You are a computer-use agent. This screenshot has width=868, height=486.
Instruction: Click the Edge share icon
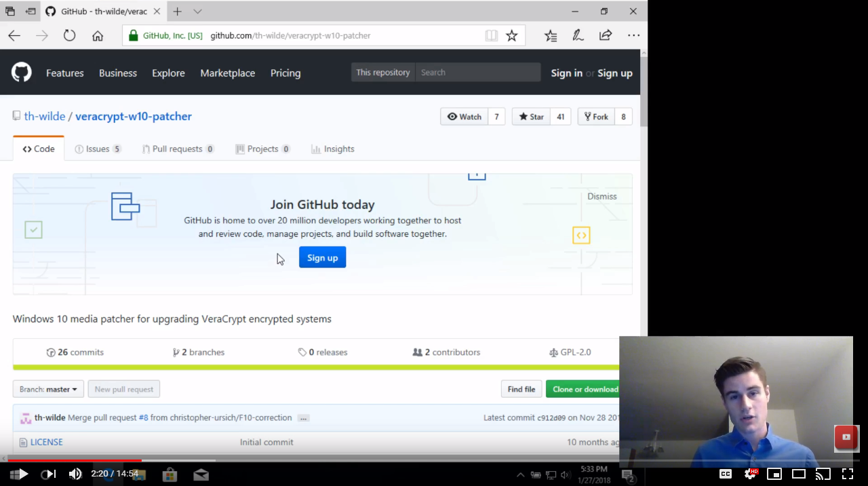(606, 35)
